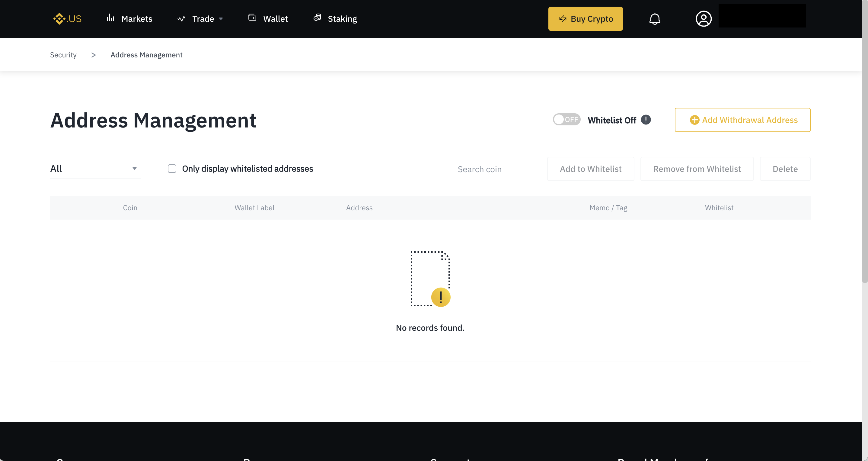The width and height of the screenshot is (868, 461).
Task: Click Remove from Whitelist button
Action: click(697, 169)
